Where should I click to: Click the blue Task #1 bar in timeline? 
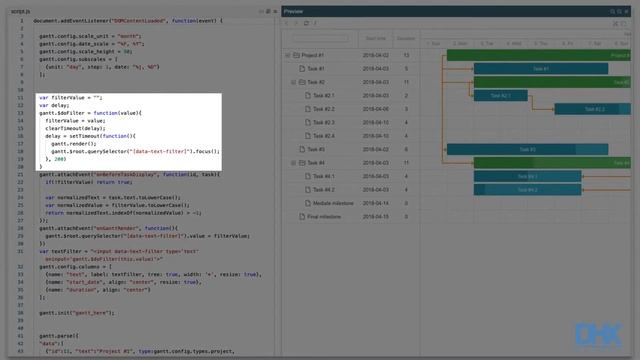coord(541,69)
